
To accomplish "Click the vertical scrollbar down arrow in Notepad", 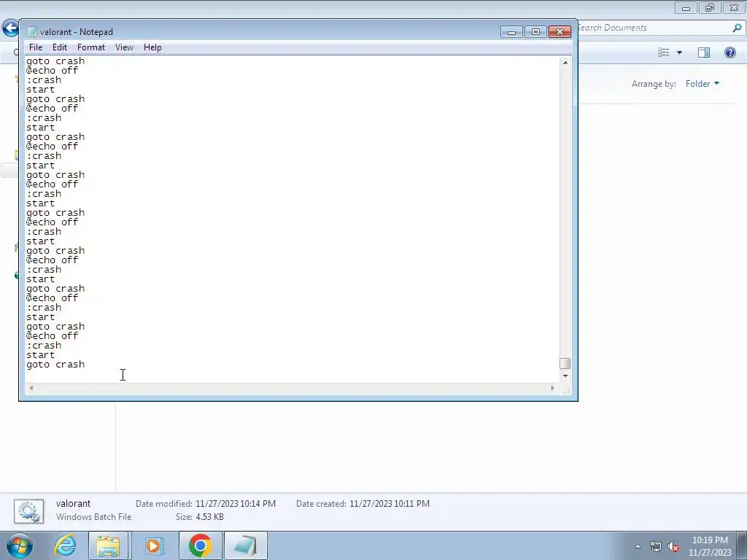I will 565,376.
